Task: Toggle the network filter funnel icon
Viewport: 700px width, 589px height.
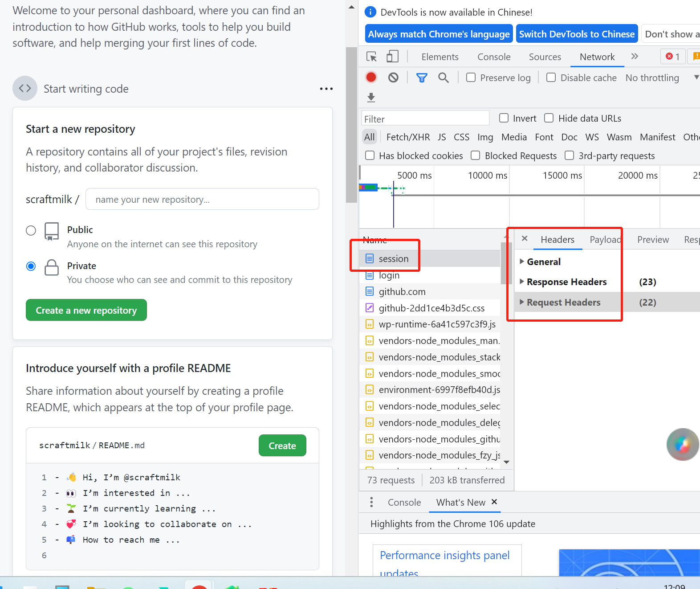Action: pyautogui.click(x=422, y=78)
